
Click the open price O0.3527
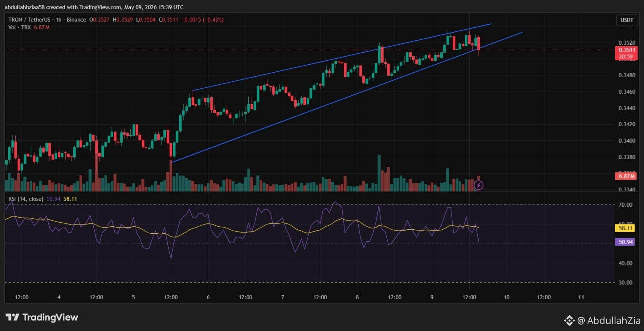[x=99, y=19]
